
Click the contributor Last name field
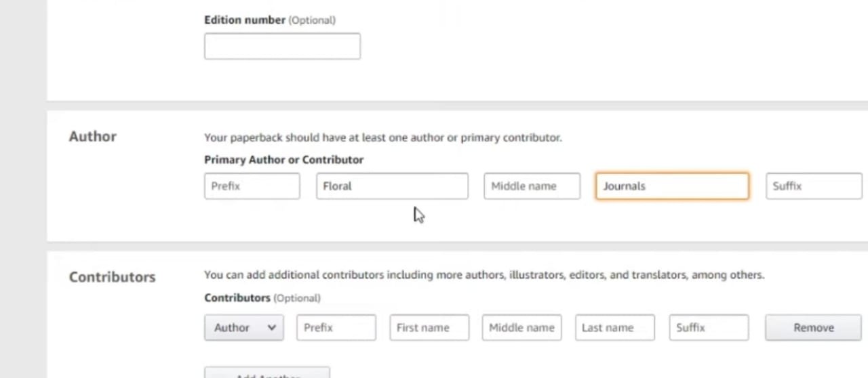point(614,328)
